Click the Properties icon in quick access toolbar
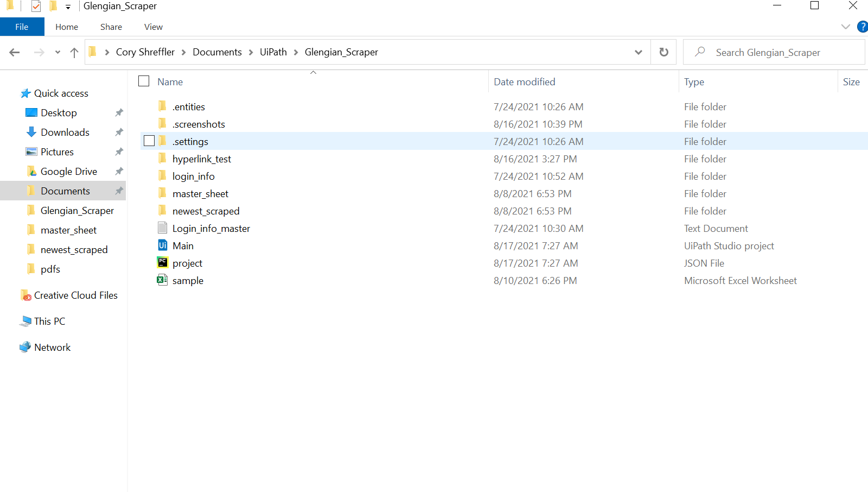The height and width of the screenshot is (492, 868). (x=36, y=6)
